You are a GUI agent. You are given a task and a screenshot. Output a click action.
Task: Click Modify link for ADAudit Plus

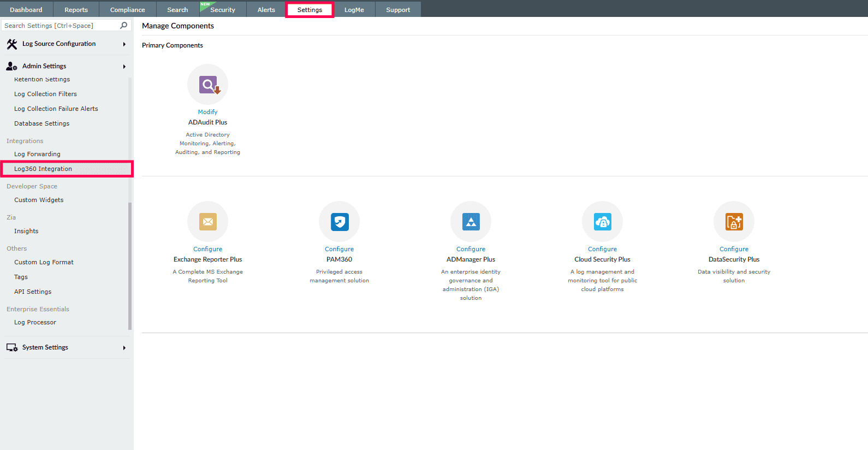(208, 112)
